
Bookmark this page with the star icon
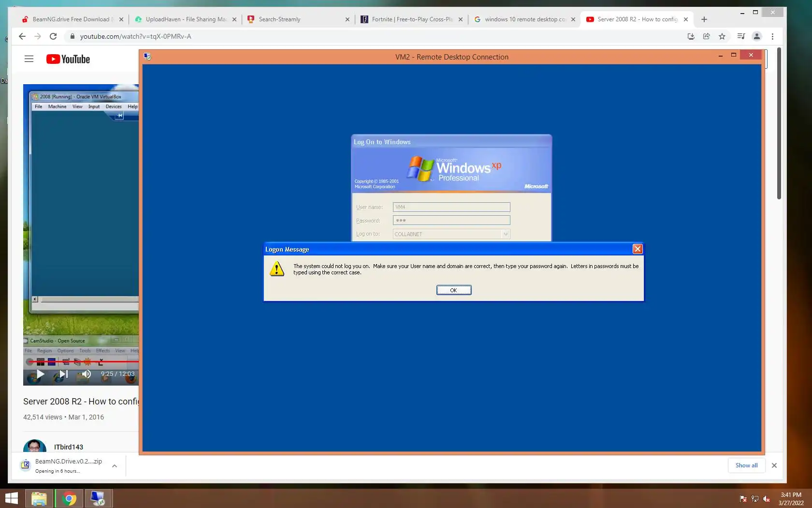click(x=722, y=36)
